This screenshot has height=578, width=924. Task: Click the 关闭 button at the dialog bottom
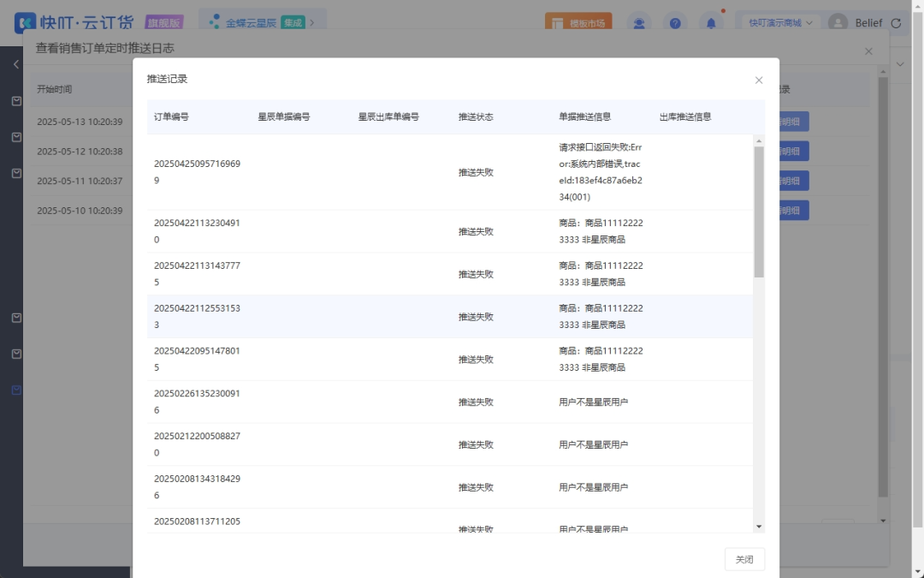pos(744,559)
